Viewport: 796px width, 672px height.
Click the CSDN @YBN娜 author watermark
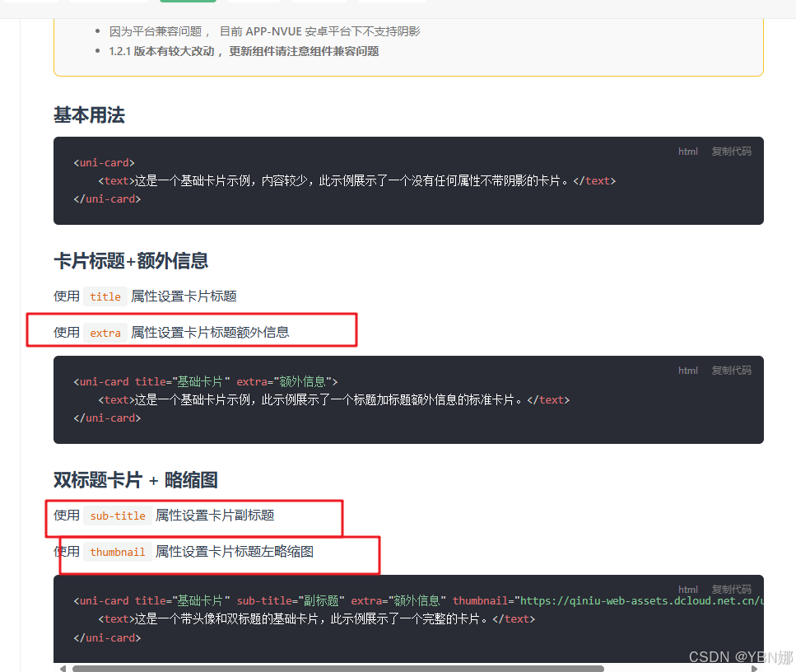point(739,657)
